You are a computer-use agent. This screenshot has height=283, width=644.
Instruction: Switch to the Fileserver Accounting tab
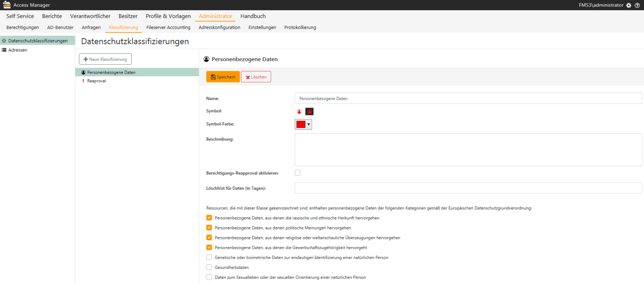click(168, 27)
